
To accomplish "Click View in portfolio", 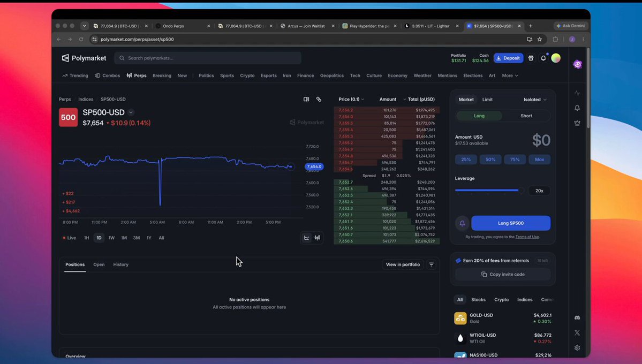I will (403, 264).
